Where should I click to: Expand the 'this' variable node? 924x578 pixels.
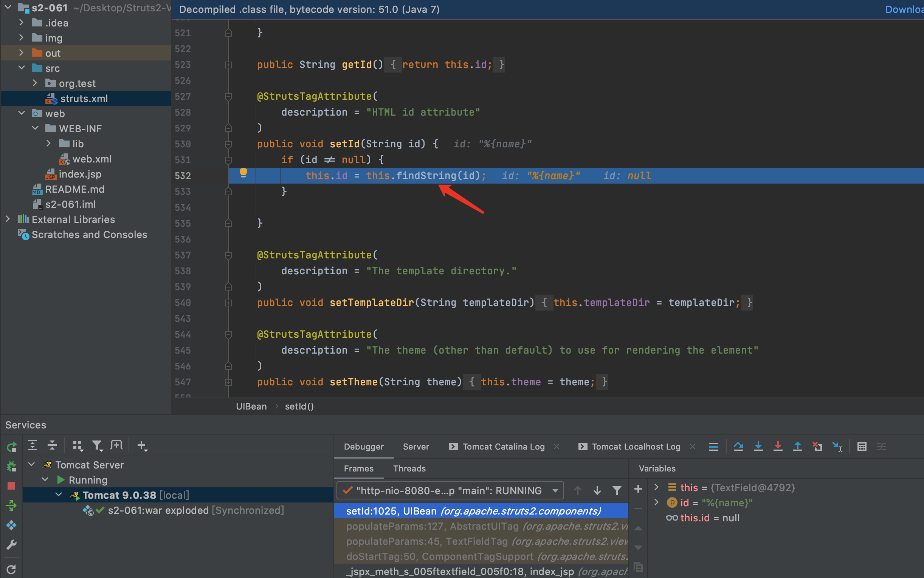(x=656, y=487)
